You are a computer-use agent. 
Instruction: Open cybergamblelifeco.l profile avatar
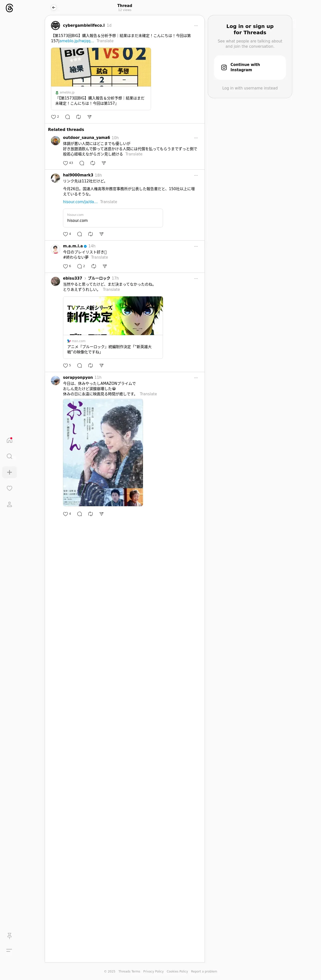pyautogui.click(x=55, y=25)
